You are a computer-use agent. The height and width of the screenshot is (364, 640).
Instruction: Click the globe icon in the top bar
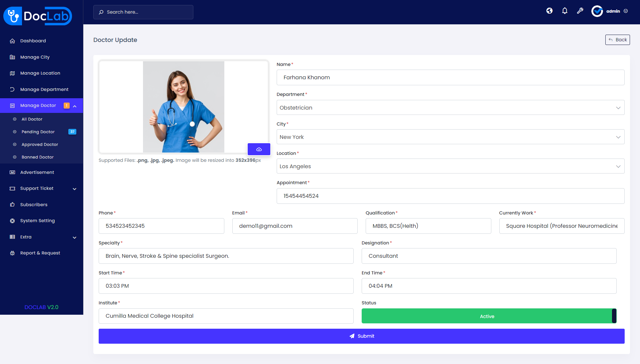tap(549, 11)
